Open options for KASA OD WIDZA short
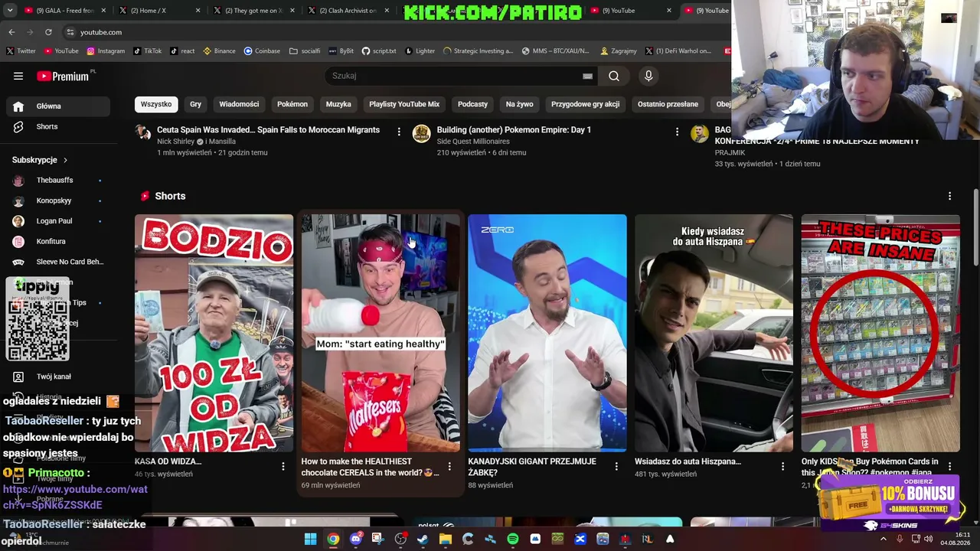The width and height of the screenshot is (980, 551). tap(283, 466)
